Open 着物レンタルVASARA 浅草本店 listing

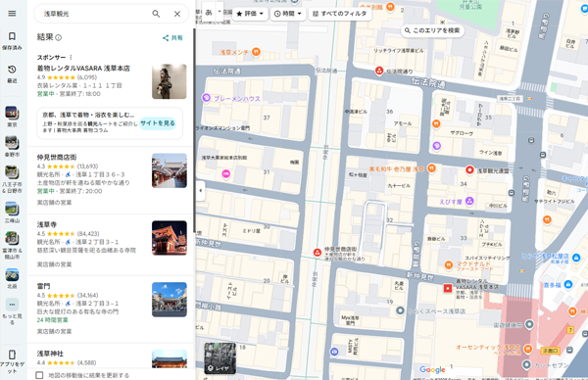[x=83, y=69]
